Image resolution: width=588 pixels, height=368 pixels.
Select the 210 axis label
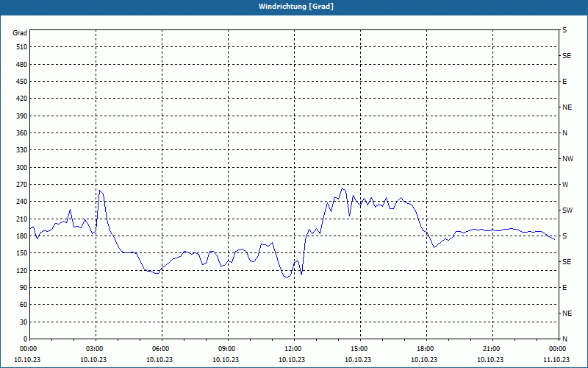(22, 219)
